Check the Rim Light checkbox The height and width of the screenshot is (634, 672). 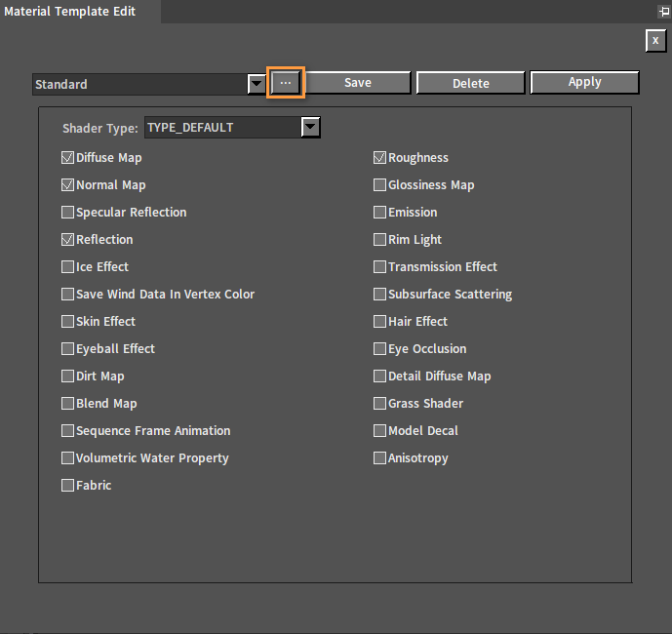379,240
